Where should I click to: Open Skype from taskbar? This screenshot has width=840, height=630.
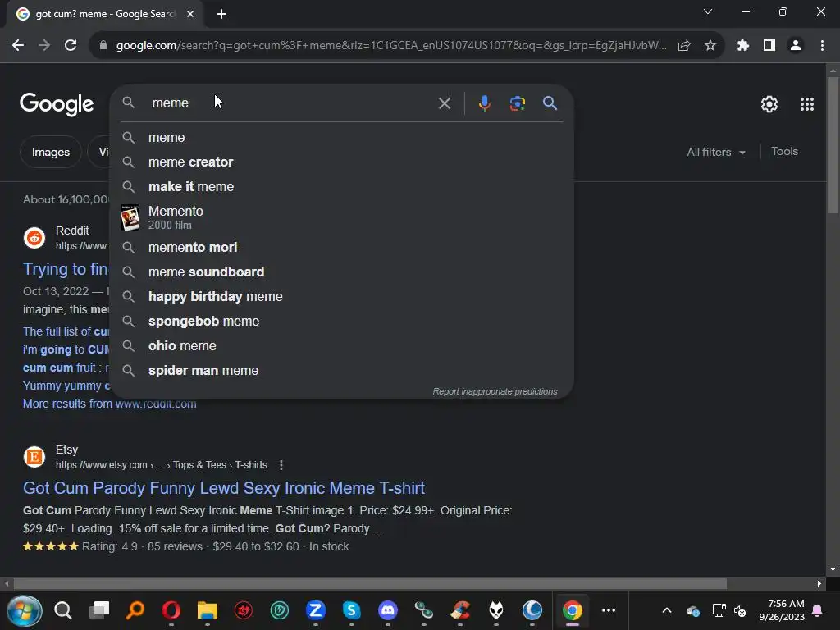[x=351, y=610]
